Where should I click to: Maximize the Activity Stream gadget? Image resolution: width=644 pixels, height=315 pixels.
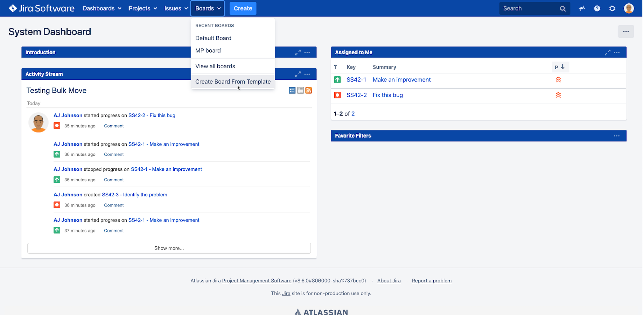coord(298,74)
